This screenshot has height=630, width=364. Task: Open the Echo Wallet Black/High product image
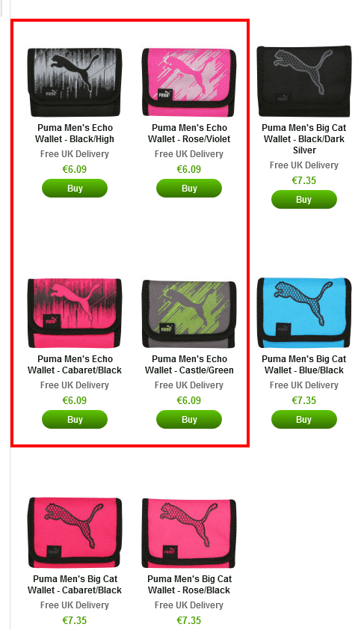(75, 82)
